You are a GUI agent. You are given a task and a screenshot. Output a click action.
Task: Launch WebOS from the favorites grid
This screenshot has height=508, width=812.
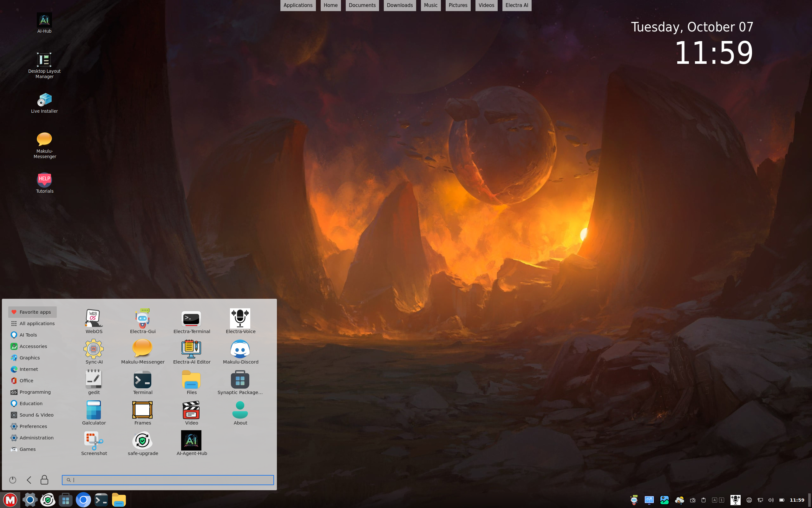94,321
